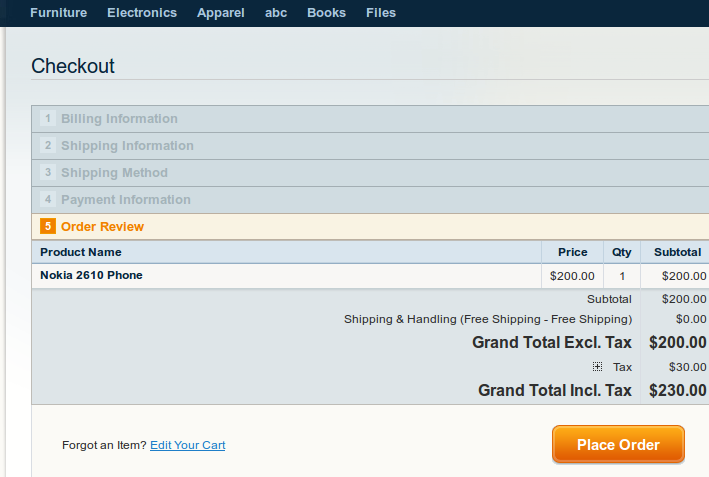Open the abc category

(x=276, y=13)
